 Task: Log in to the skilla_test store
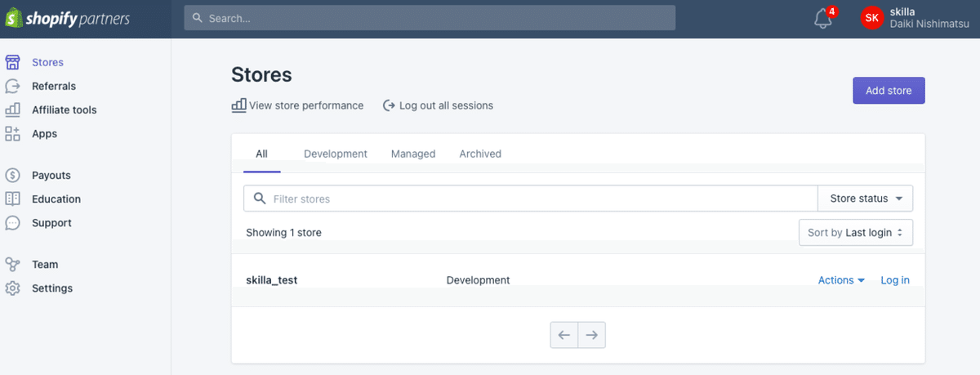tap(894, 280)
